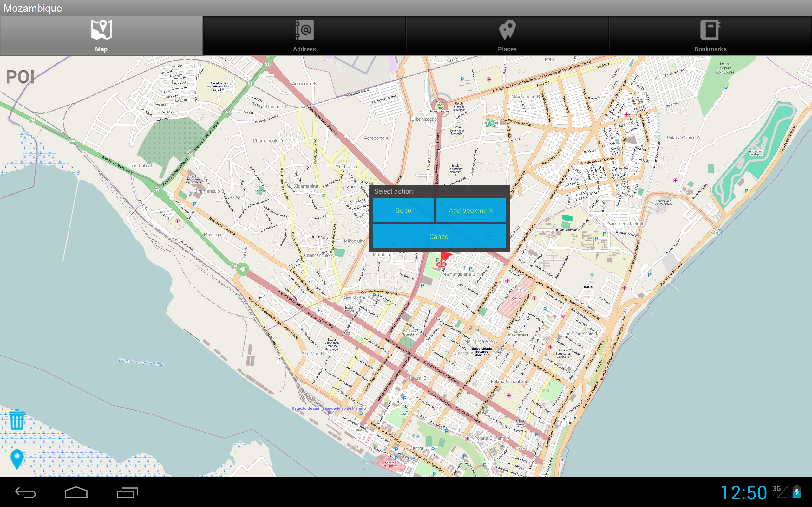Choose Add bookmark from the dialog
The image size is (812, 507).
click(x=470, y=210)
